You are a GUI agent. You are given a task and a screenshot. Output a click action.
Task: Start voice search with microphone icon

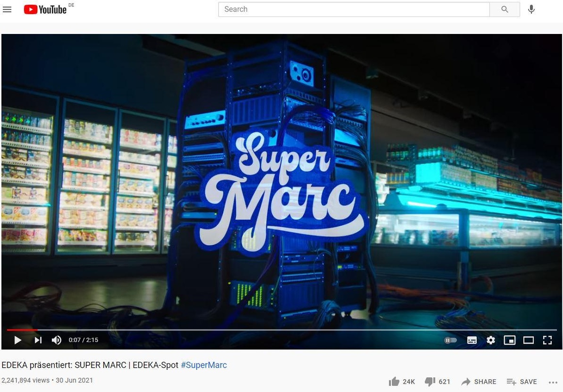pyautogui.click(x=531, y=9)
